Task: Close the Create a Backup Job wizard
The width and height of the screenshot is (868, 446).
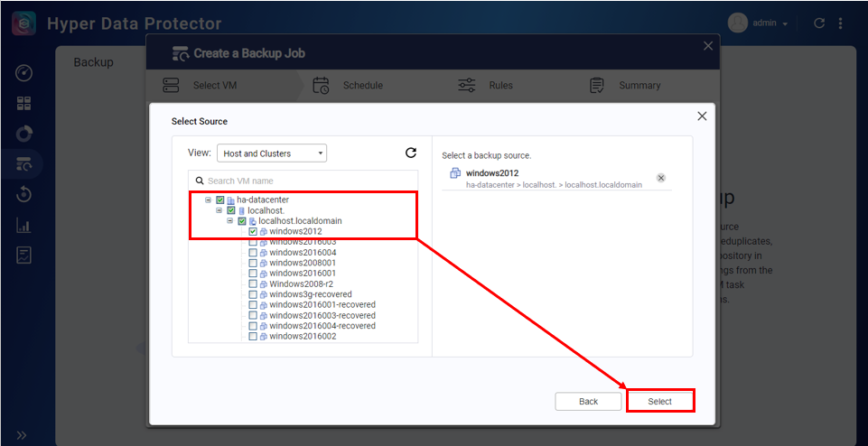Action: point(708,46)
